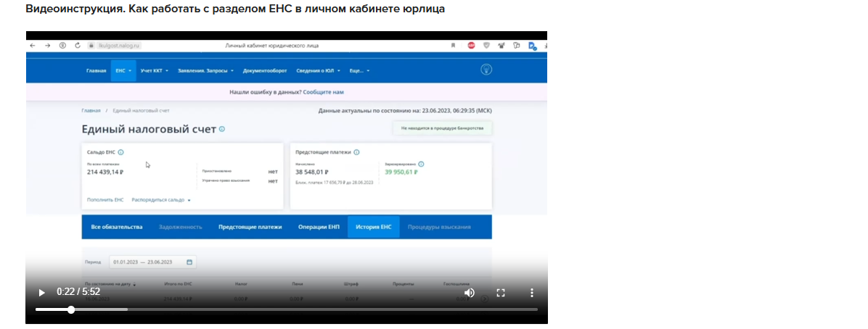The height and width of the screenshot is (329, 868).
Task: Click the Период date range field
Action: (x=152, y=262)
